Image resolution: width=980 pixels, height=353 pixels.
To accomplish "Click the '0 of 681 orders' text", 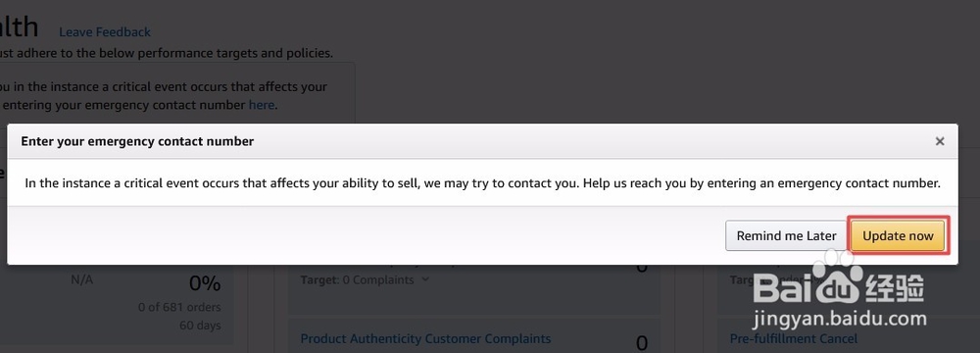I will pos(179,307).
